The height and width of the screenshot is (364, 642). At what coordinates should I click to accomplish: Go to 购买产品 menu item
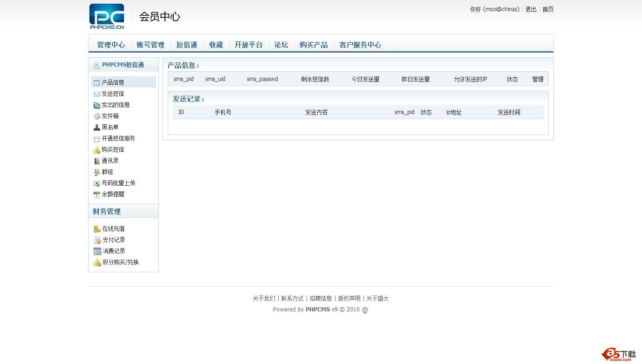tap(314, 45)
